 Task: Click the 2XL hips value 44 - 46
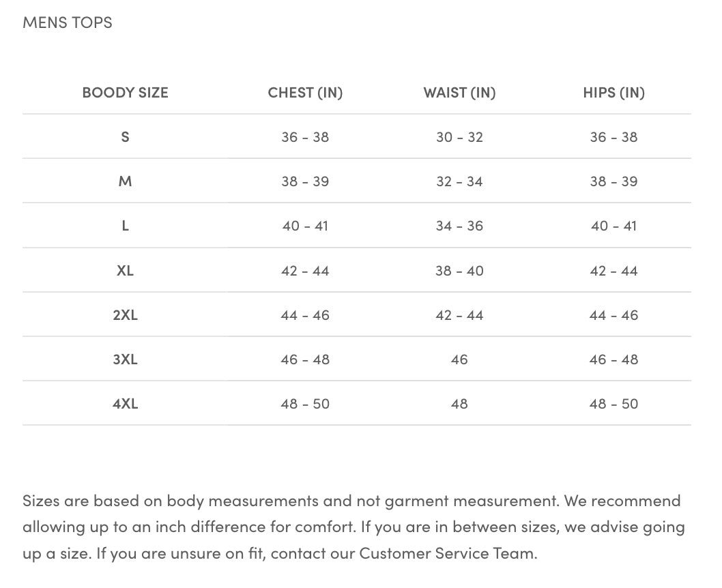(x=613, y=315)
